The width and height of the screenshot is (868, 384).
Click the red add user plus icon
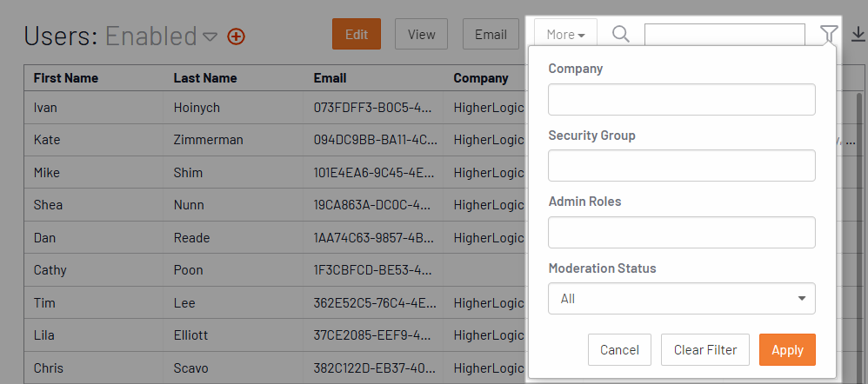[237, 37]
